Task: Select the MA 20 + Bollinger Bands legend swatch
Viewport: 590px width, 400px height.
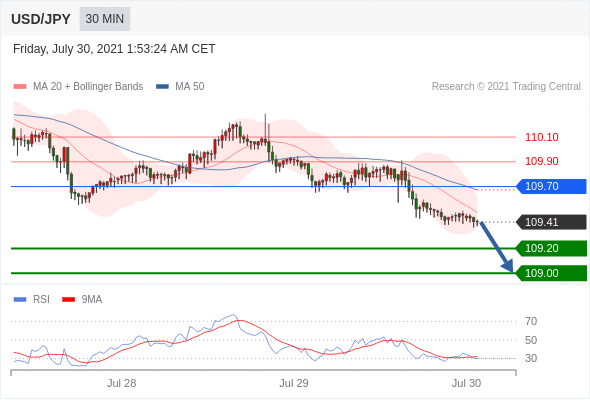Action: coord(20,87)
